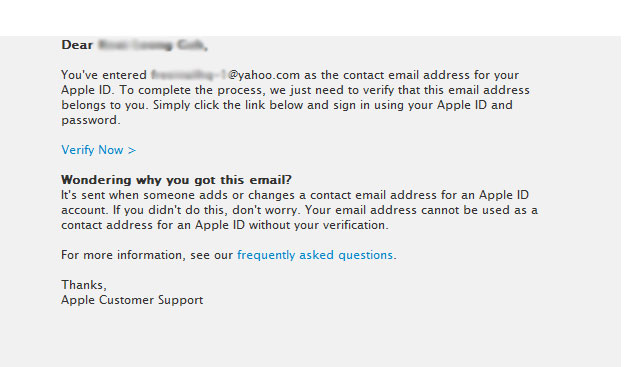This screenshot has height=367, width=640.
Task: Click empty gray area below the signature
Action: click(310, 337)
